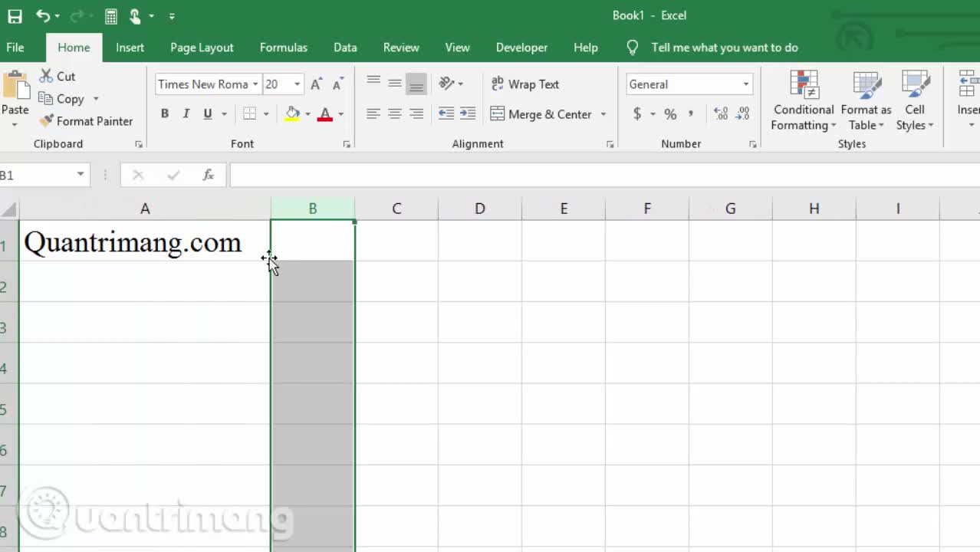Open the Data tab
980x552 pixels.
coord(345,48)
